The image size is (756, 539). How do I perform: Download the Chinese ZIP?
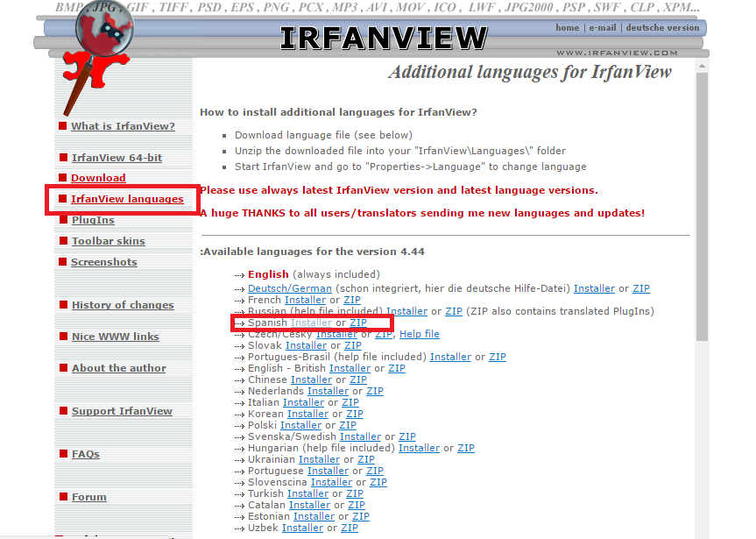(x=358, y=379)
